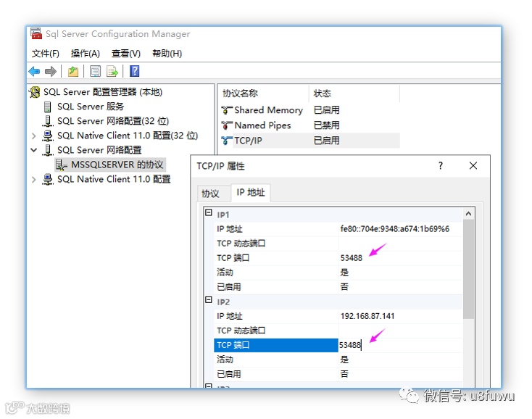Click the Export List toolbar icon
Image resolution: width=532 pixels, height=419 pixels.
tap(112, 71)
